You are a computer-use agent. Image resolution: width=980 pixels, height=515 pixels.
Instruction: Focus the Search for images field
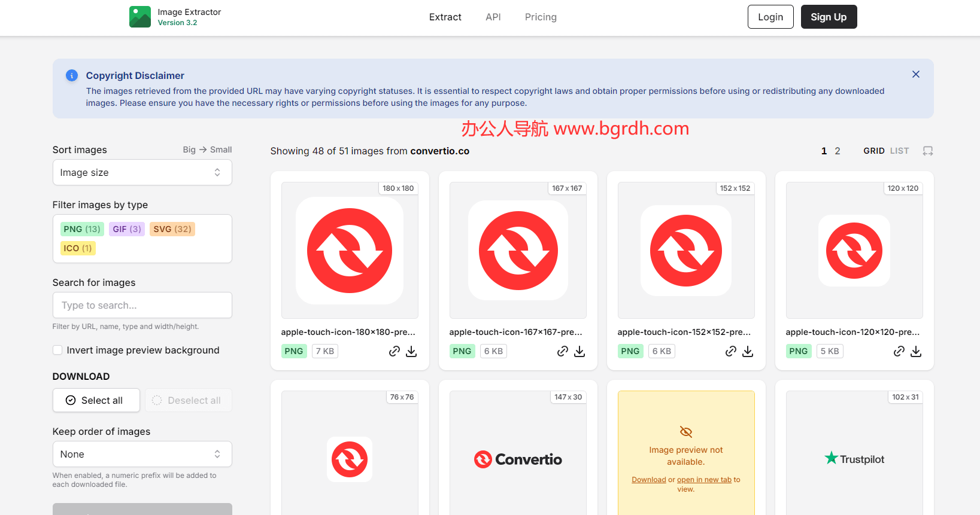point(142,305)
